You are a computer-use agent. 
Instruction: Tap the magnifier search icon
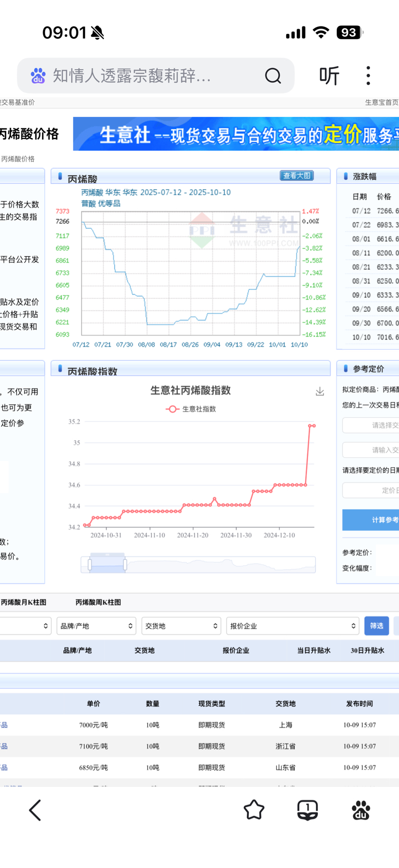click(x=273, y=76)
